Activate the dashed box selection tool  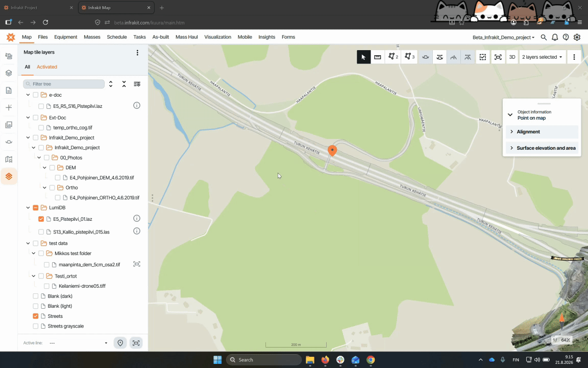(483, 57)
